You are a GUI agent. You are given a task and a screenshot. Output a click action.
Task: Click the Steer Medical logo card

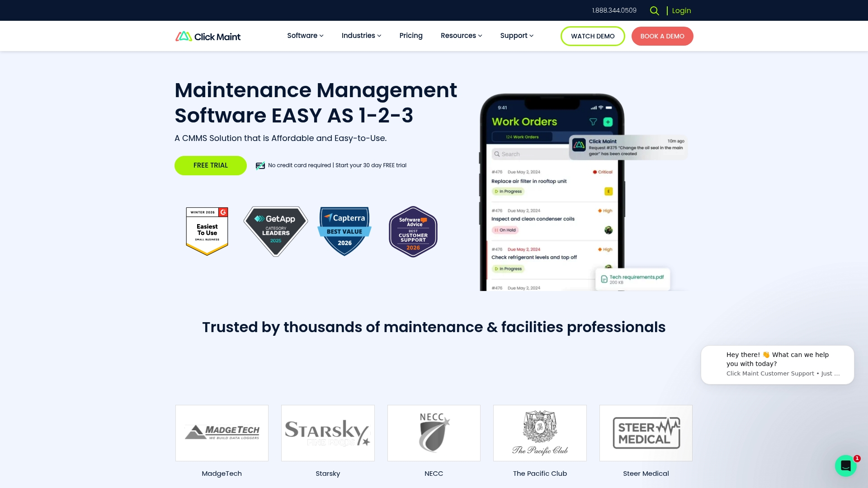click(x=646, y=433)
